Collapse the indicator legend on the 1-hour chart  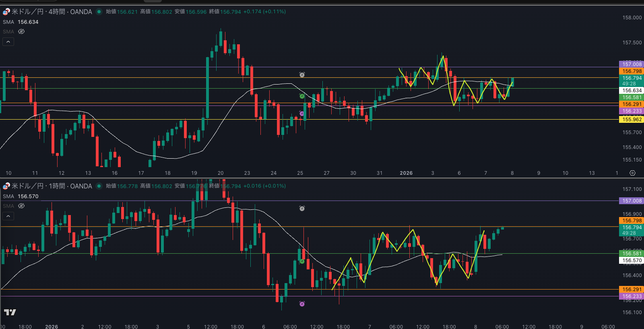8,216
